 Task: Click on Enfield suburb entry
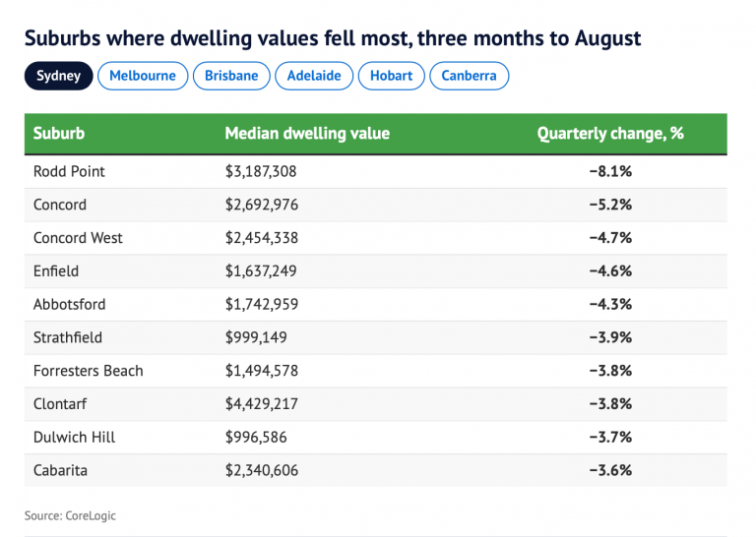click(x=56, y=271)
